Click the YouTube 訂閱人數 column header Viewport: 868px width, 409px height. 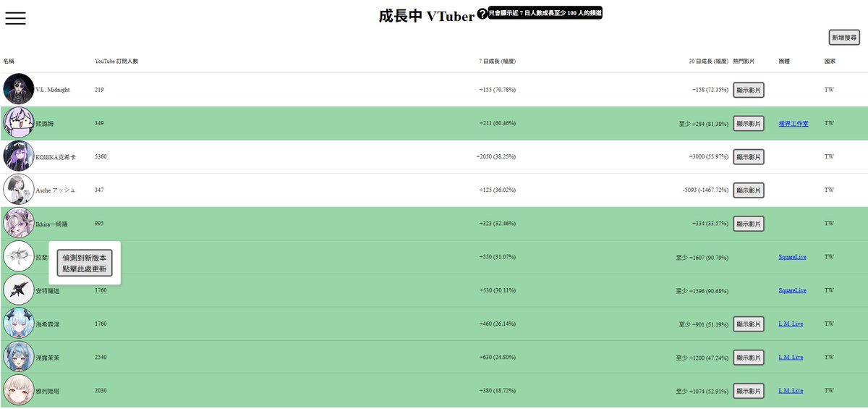point(116,62)
